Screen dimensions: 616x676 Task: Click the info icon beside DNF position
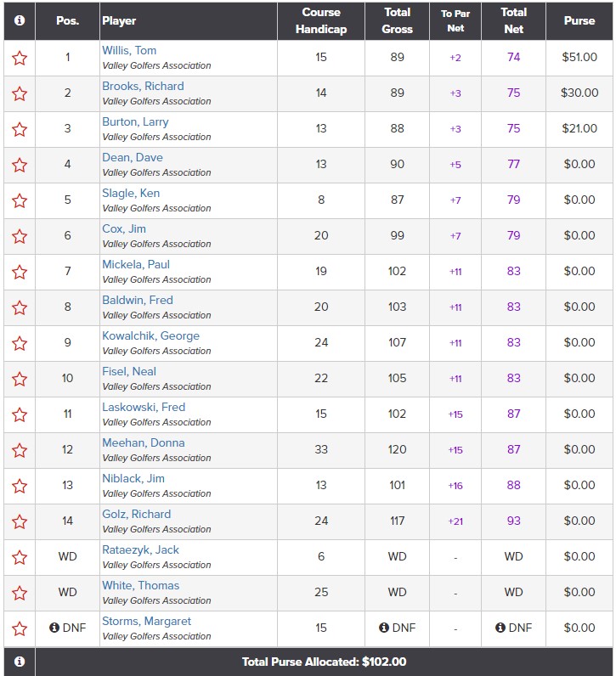point(54,628)
